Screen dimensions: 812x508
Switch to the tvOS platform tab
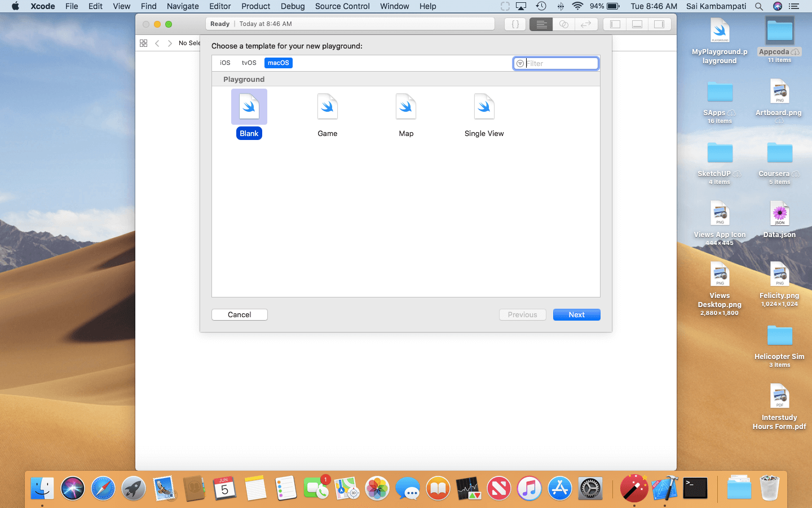[249, 63]
